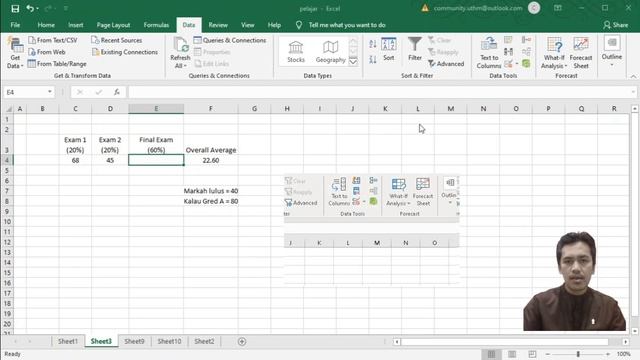Open What-If Analysis dropdown in main ribbon
The width and height of the screenshot is (640, 360).
pyautogui.click(x=554, y=53)
